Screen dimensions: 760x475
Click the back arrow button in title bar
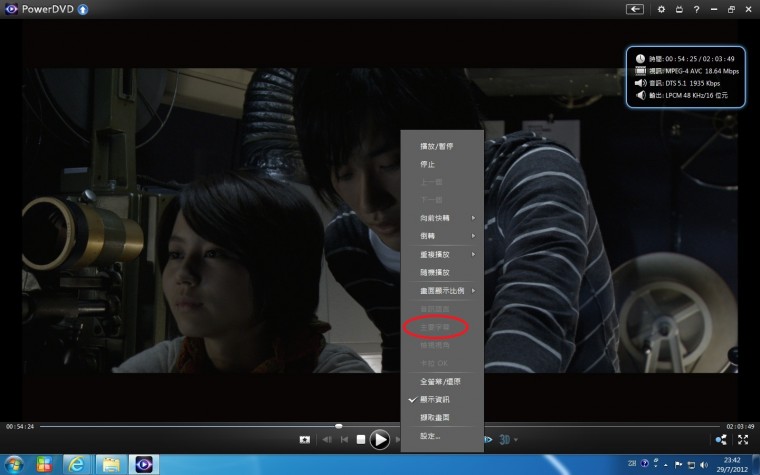tap(635, 9)
